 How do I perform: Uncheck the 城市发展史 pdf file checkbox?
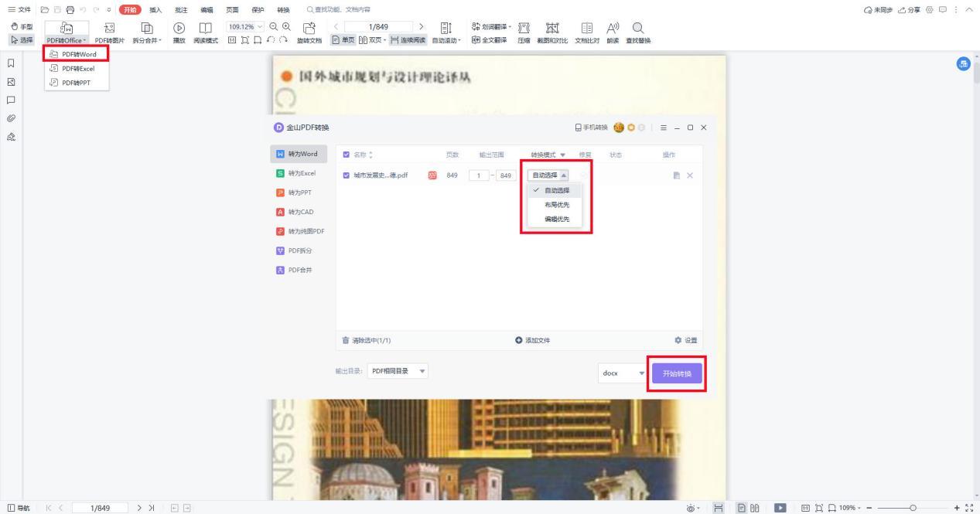346,175
